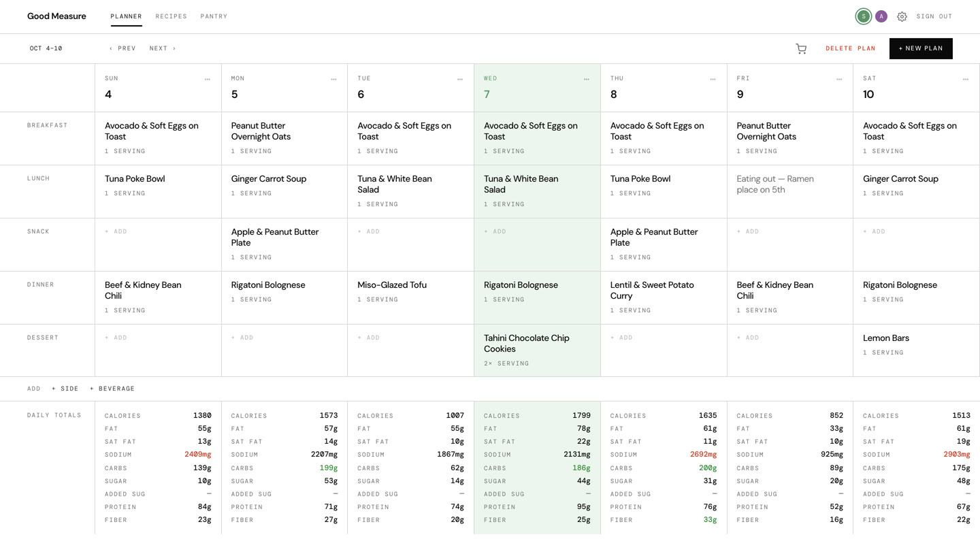Open Sunday's Tuna Poke Bowl lunch

(135, 179)
